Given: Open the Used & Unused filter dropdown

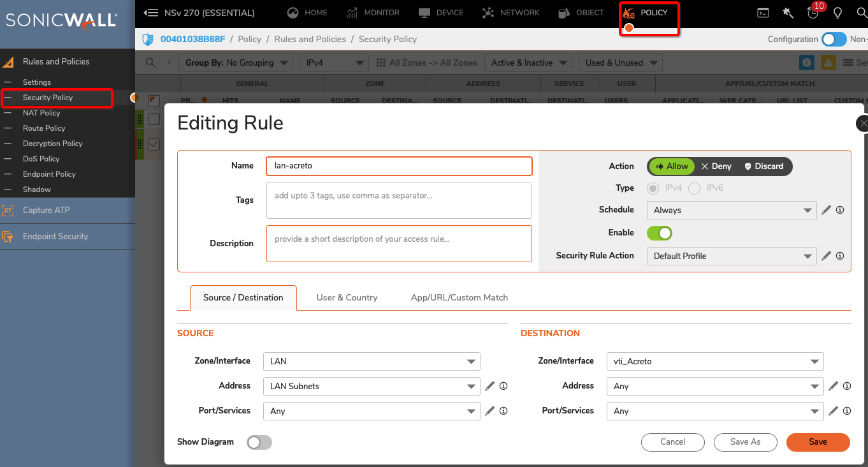Looking at the screenshot, I should [621, 63].
